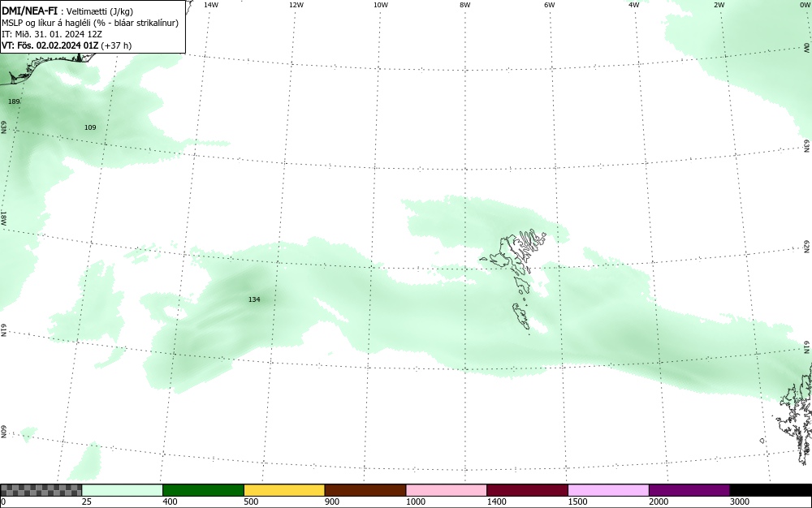
Task: Pick the lavender 1500–2000 legend swatch
Action: click(608, 490)
